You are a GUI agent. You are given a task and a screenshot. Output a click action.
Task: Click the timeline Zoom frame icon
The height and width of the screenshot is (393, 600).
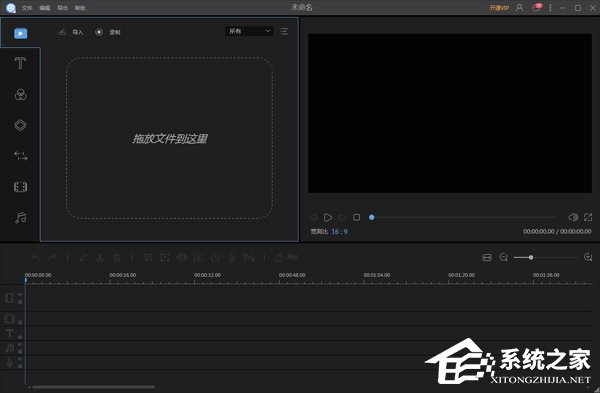point(165,258)
